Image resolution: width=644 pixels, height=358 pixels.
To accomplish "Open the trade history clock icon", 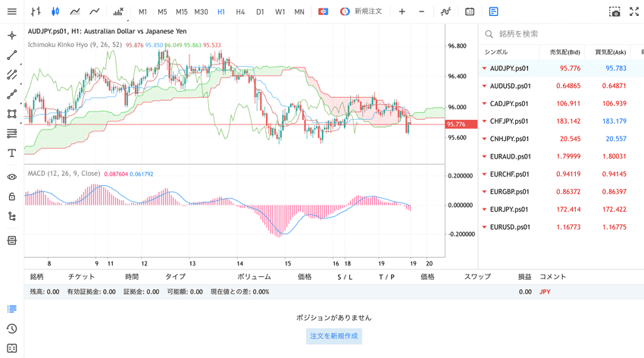I will (12, 328).
